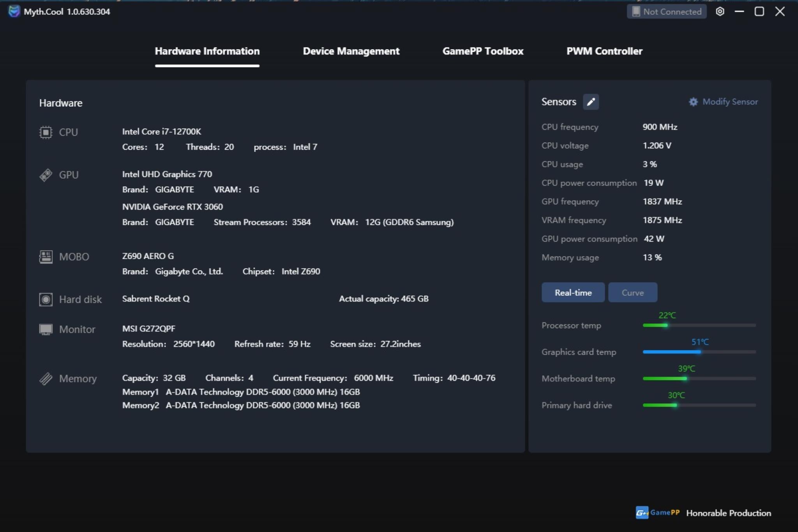Screen dimensions: 798x532
Task: Click the Memory usage 13 % value
Action: [652, 258]
